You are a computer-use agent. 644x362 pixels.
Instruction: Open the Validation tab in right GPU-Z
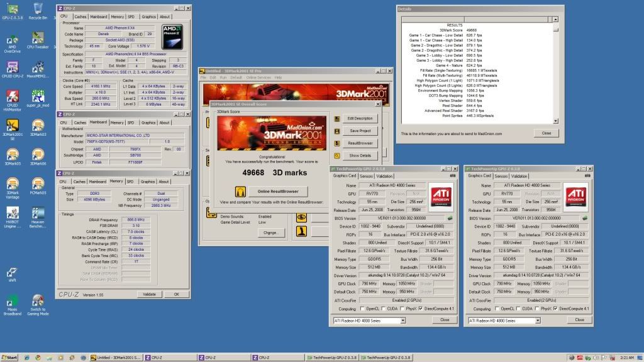tap(519, 176)
